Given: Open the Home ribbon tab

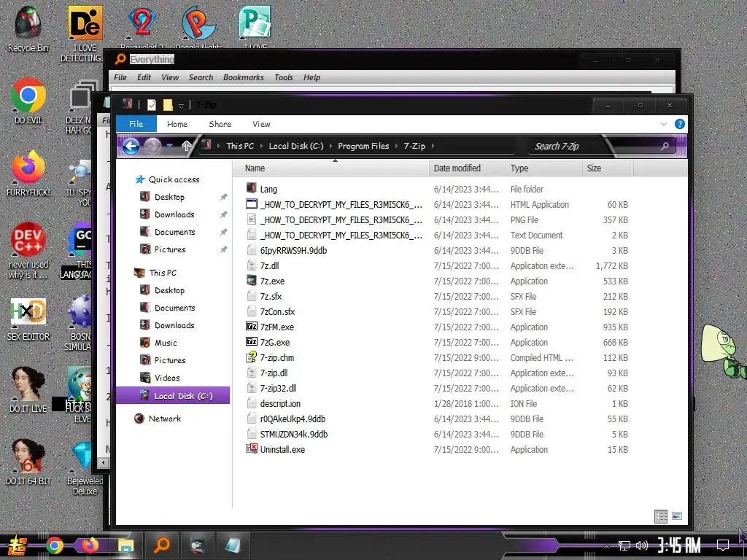Looking at the screenshot, I should tap(177, 124).
